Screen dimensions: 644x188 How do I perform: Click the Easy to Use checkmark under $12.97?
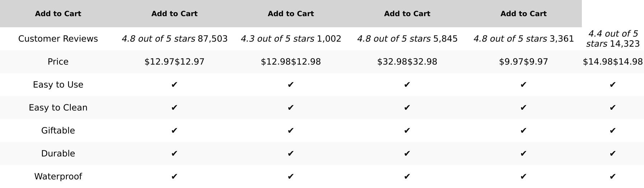(x=174, y=85)
